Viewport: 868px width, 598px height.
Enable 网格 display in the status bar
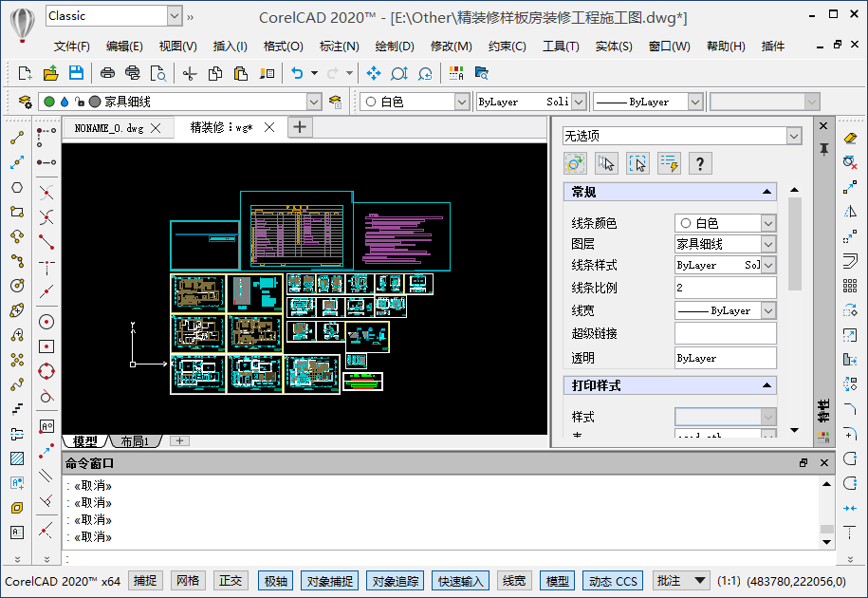click(188, 581)
